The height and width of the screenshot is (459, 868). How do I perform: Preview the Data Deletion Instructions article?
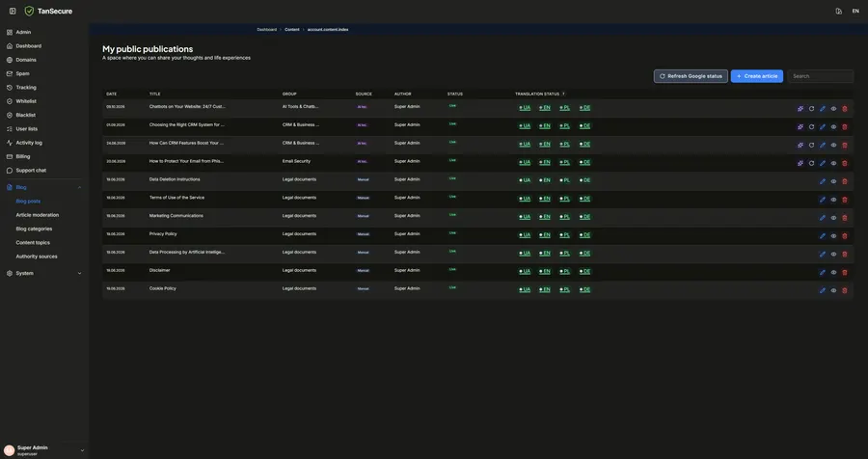(833, 181)
